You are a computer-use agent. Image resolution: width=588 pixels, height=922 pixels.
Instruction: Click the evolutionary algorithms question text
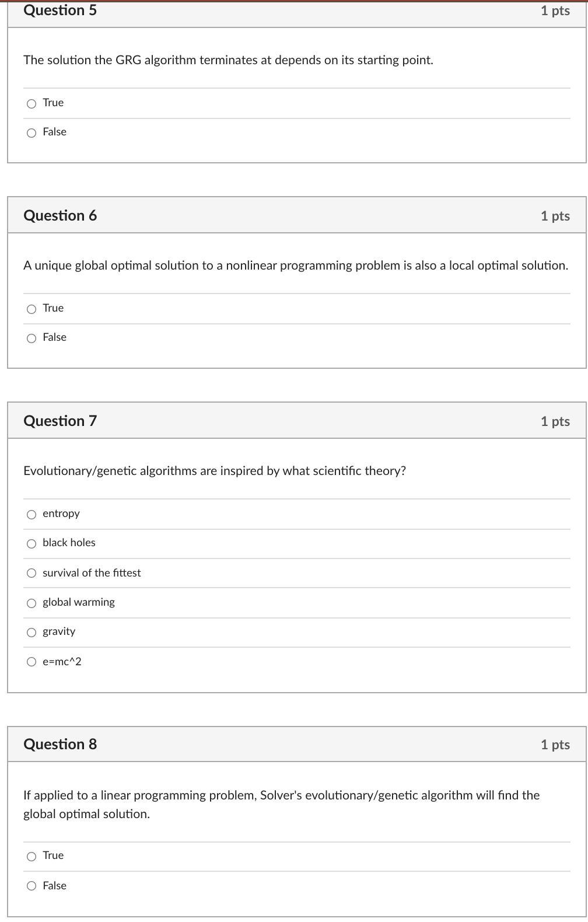pos(214,470)
